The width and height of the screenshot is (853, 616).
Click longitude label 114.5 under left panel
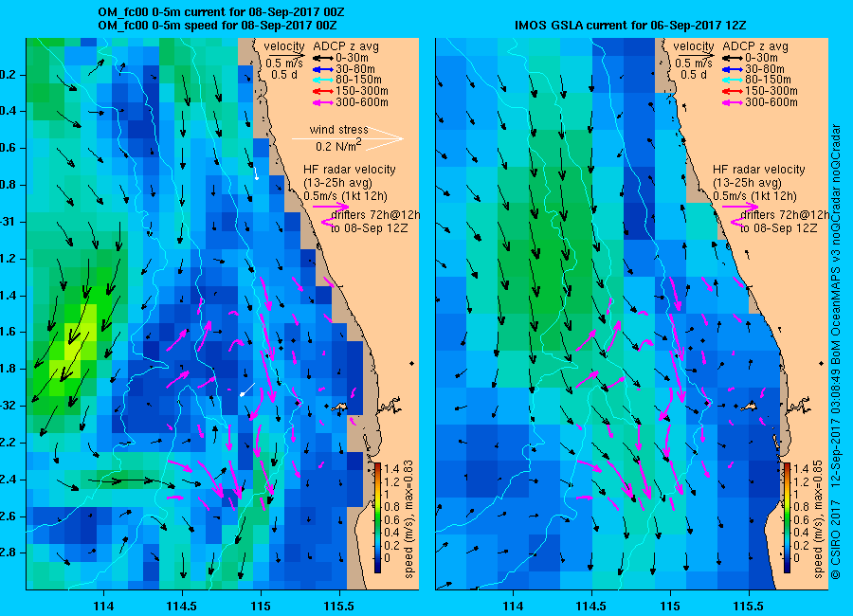point(182,606)
